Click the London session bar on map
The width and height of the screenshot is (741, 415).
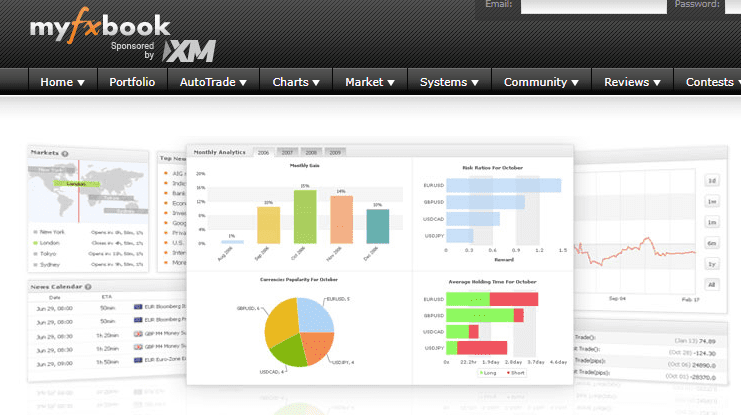coord(77,183)
